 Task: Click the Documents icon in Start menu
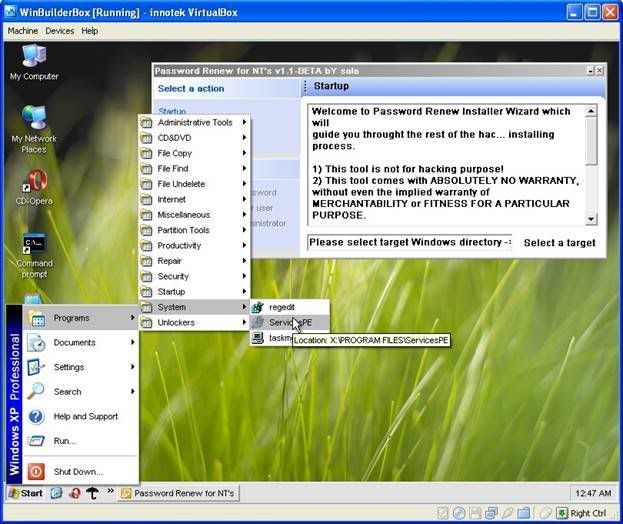pyautogui.click(x=36, y=342)
